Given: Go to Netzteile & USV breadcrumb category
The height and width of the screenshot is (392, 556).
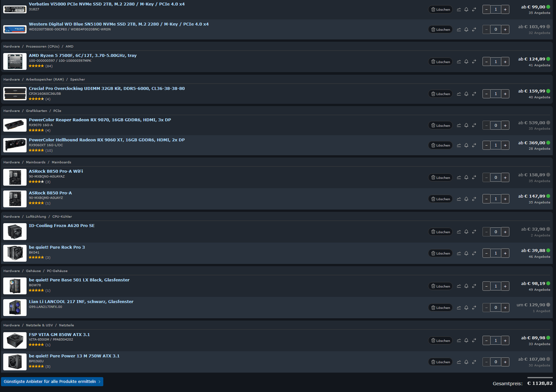Looking at the screenshot, I should coord(40,325).
